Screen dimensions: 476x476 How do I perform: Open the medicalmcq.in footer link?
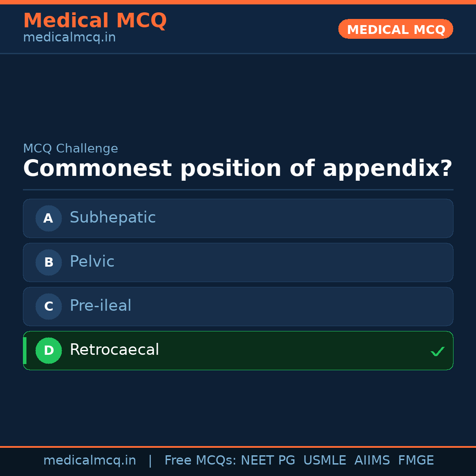(89, 461)
